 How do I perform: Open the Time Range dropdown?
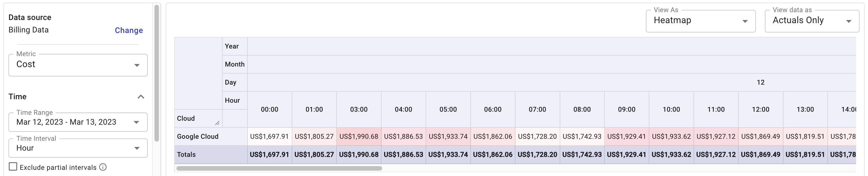pyautogui.click(x=78, y=122)
